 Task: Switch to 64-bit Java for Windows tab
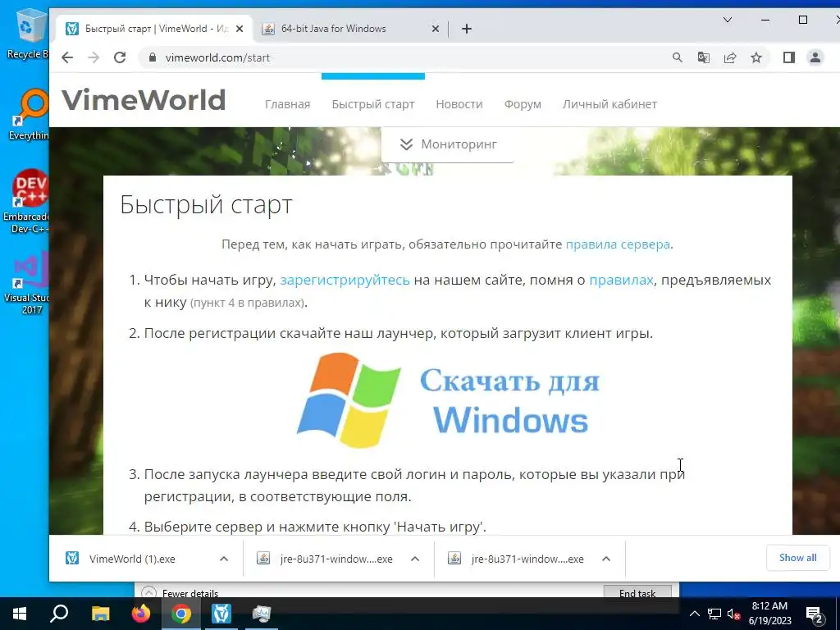[x=350, y=29]
